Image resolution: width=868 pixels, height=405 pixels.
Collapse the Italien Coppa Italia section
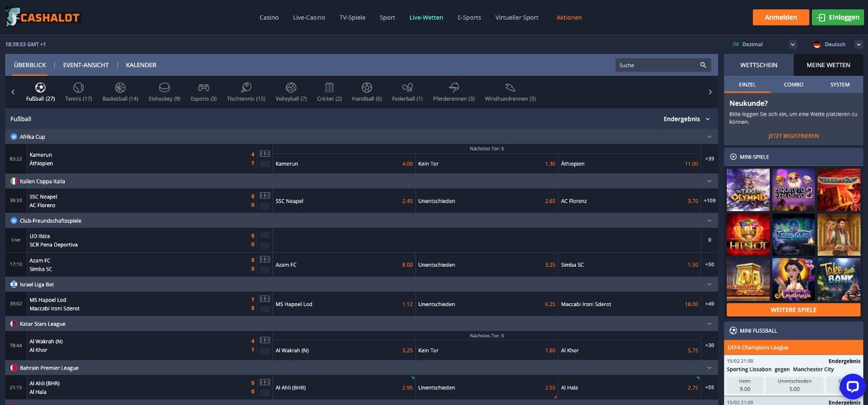coord(709,182)
